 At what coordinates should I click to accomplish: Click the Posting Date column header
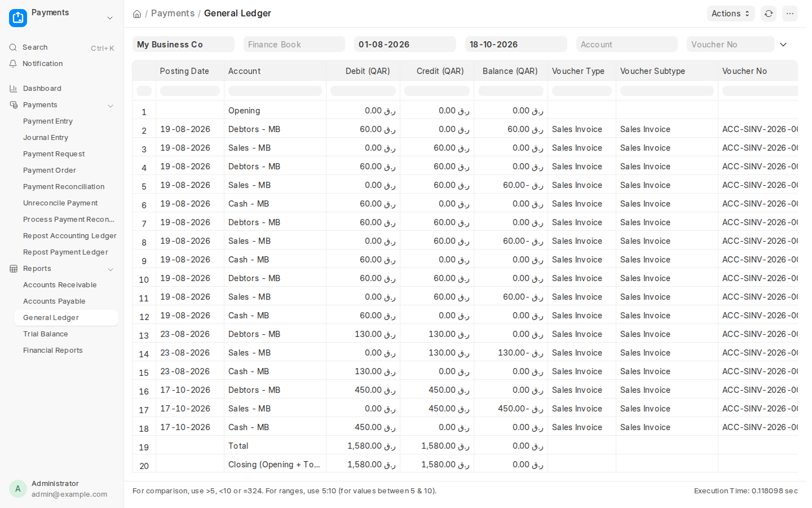click(190, 71)
